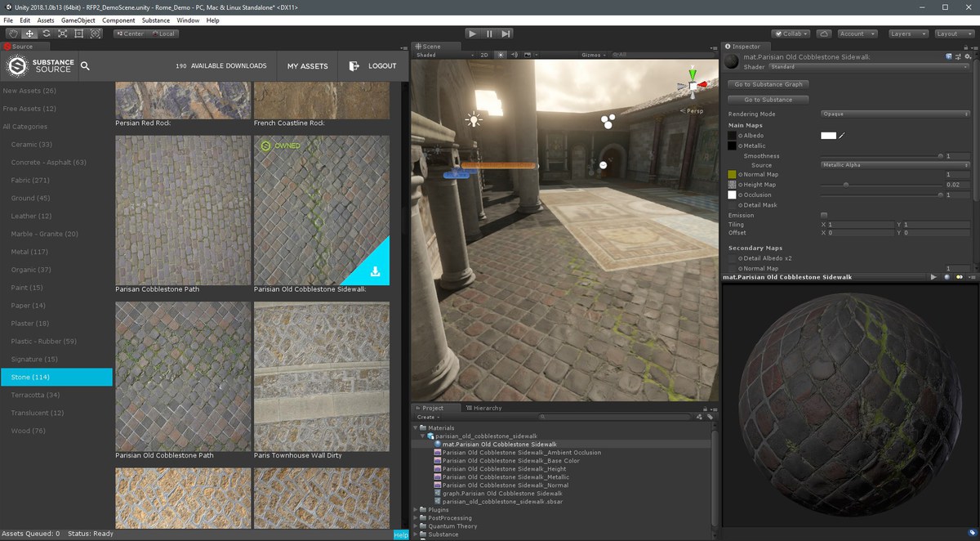
Task: Select Parisian Cobblestone Path thumbnail
Action: point(183,210)
